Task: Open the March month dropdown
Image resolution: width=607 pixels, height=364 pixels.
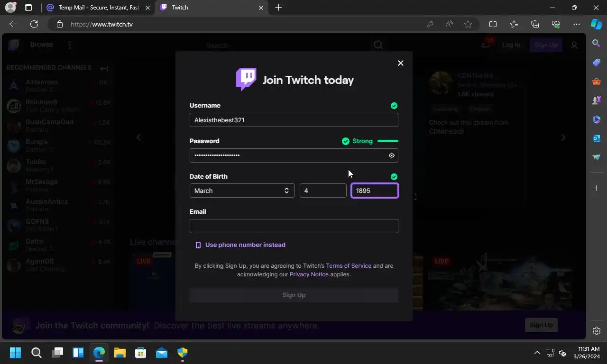Action: click(242, 191)
